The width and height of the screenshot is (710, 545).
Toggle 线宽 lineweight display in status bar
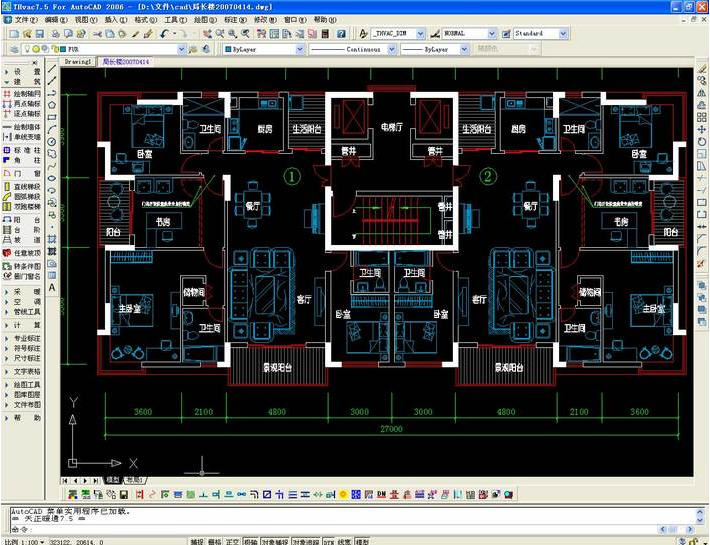tap(345, 541)
